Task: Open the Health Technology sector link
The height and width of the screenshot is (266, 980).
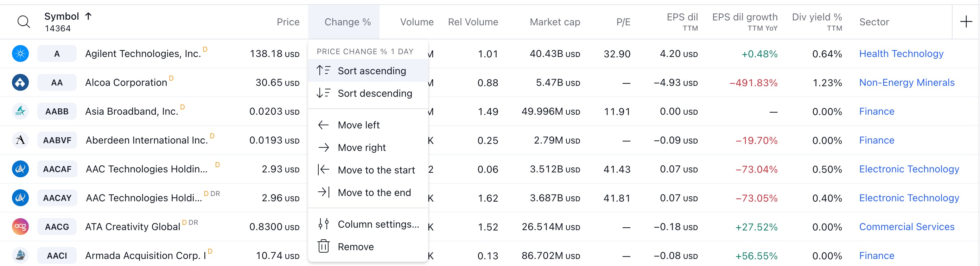Action: coord(901,53)
